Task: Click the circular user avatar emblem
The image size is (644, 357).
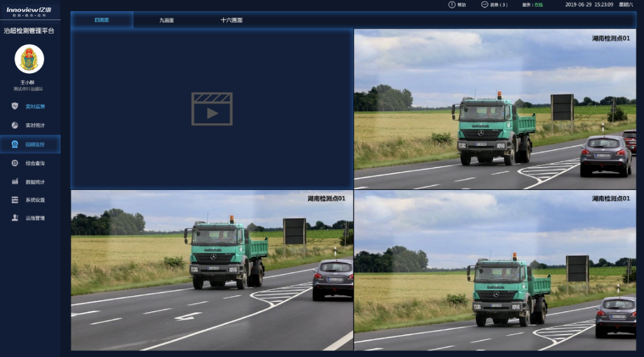Action: tap(29, 59)
